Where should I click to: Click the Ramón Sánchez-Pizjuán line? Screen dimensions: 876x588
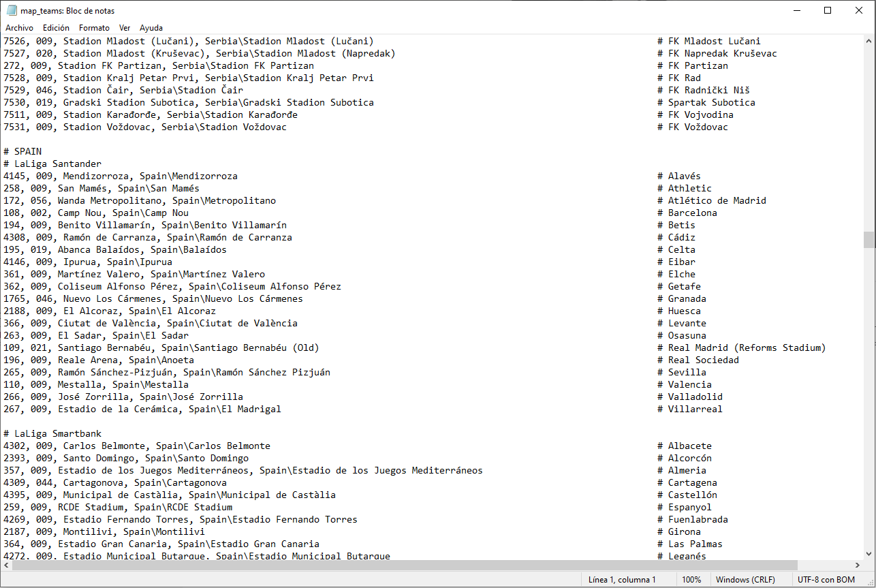coord(167,372)
